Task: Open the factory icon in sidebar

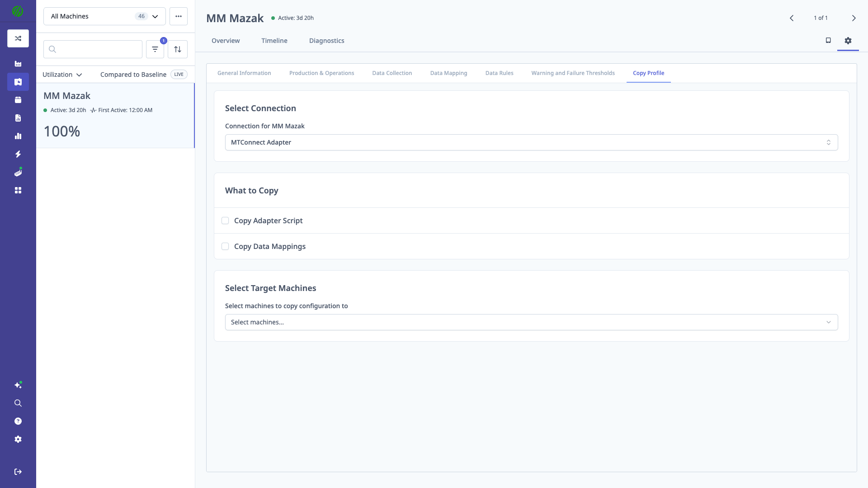Action: point(18,64)
